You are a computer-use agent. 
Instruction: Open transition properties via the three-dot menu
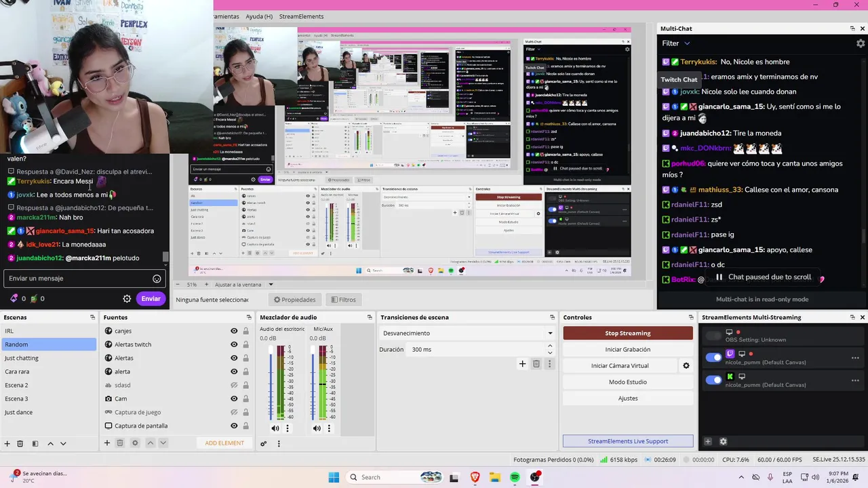point(550,364)
